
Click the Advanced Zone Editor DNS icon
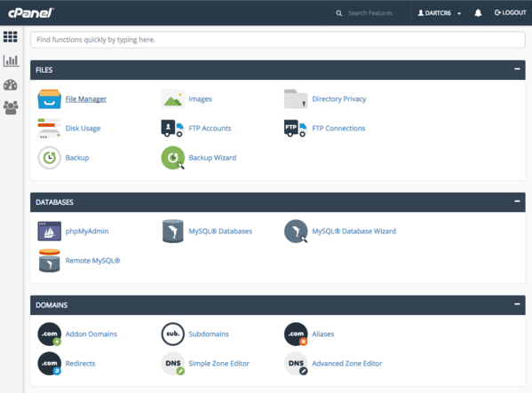tap(296, 364)
